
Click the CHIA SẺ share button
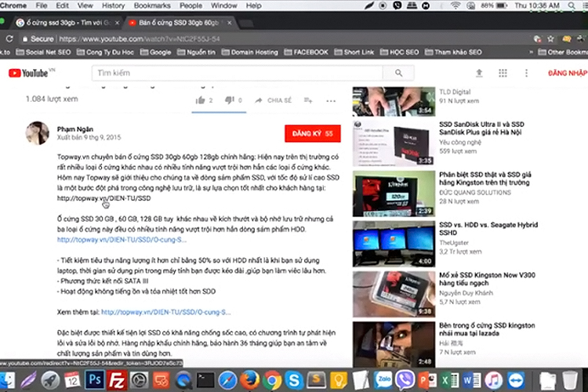pyautogui.click(x=273, y=100)
